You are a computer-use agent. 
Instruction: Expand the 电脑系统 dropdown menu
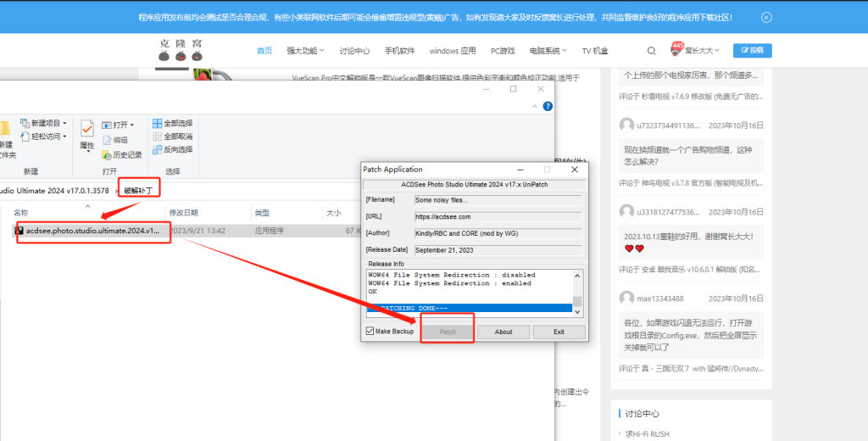pos(548,51)
